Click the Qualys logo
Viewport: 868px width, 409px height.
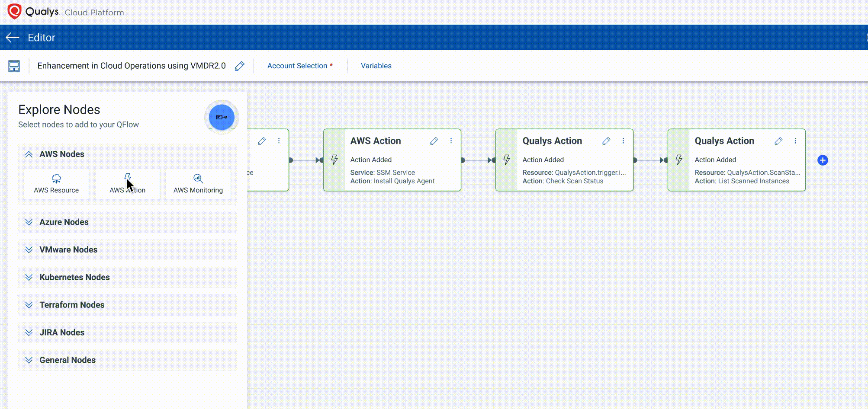[x=33, y=12]
